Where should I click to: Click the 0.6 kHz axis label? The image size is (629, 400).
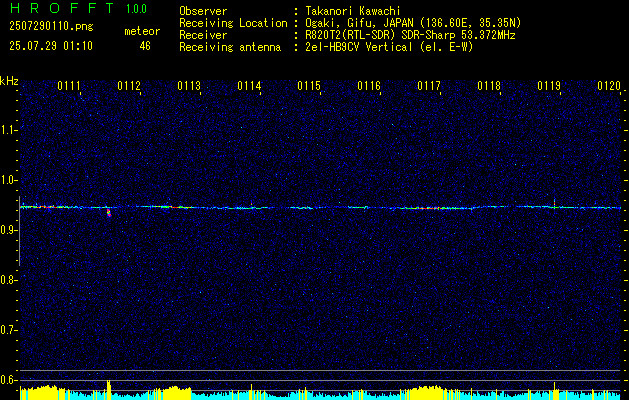pyautogui.click(x=9, y=380)
